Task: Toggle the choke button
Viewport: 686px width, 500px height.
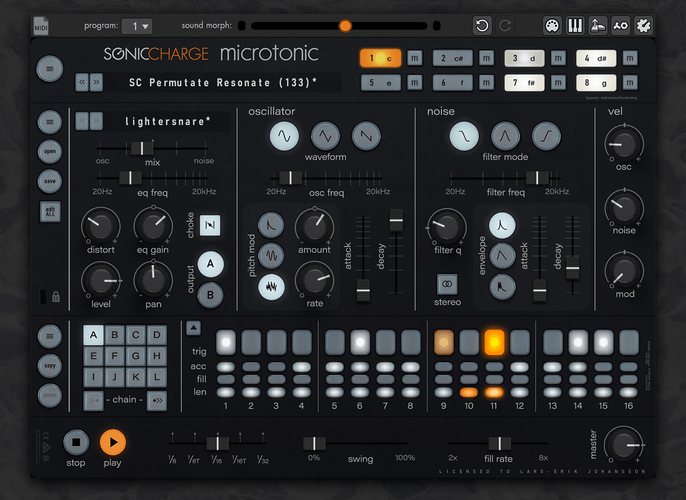Action: (x=210, y=225)
